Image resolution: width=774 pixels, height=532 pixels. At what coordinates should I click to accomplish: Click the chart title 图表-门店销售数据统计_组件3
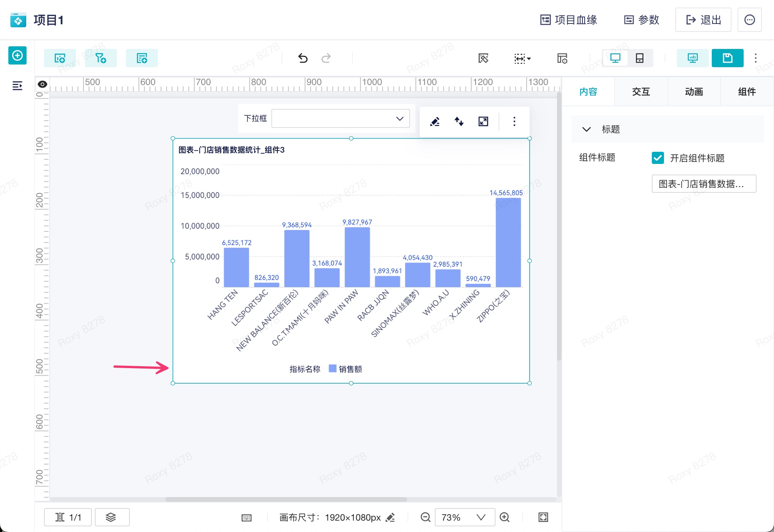(x=231, y=150)
